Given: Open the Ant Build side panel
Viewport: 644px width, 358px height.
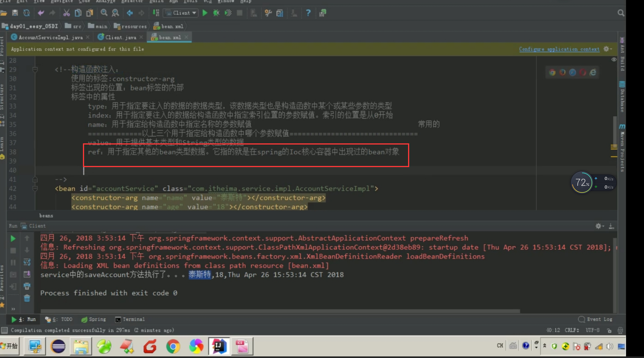Looking at the screenshot, I should [x=622, y=55].
